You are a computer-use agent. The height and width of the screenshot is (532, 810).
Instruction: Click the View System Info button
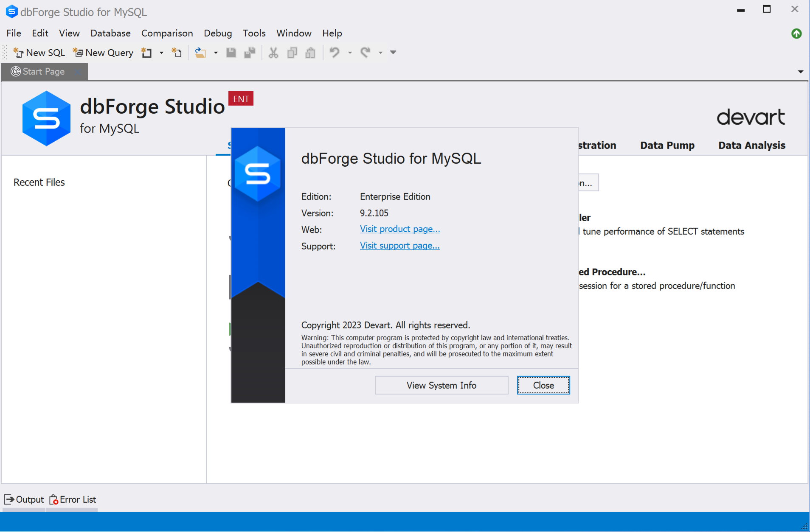442,385
